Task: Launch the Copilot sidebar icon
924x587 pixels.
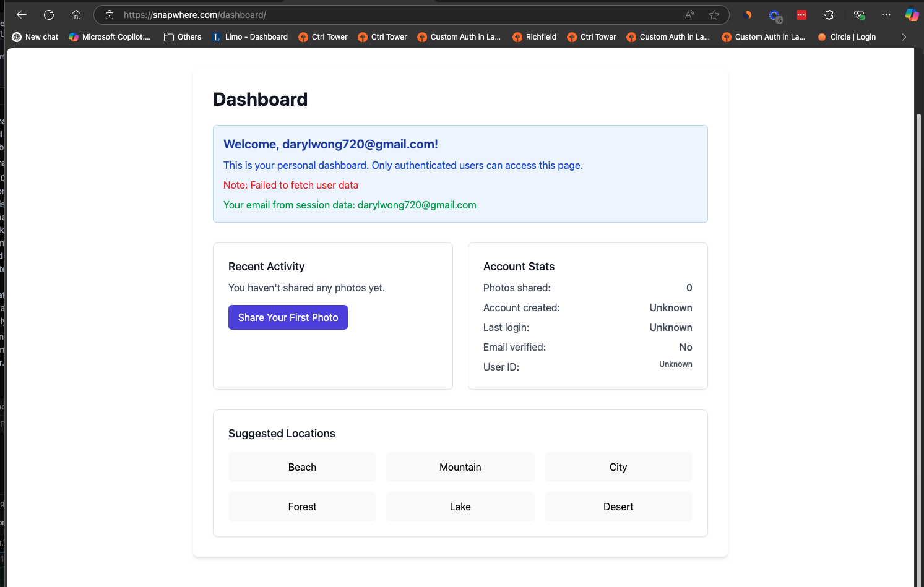Action: pyautogui.click(x=912, y=15)
